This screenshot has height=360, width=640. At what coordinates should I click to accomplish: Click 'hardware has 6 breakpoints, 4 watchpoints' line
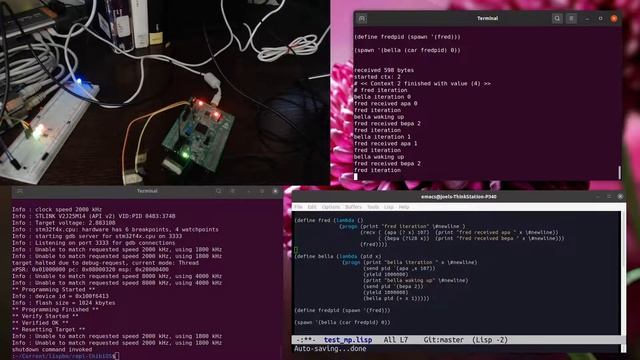pyautogui.click(x=115, y=229)
